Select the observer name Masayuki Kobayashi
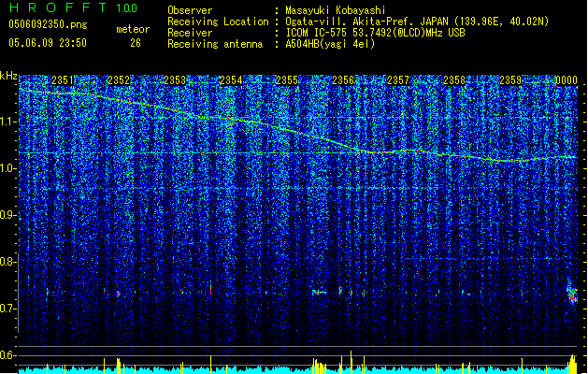Screen dimensions: 588x374 [336, 10]
